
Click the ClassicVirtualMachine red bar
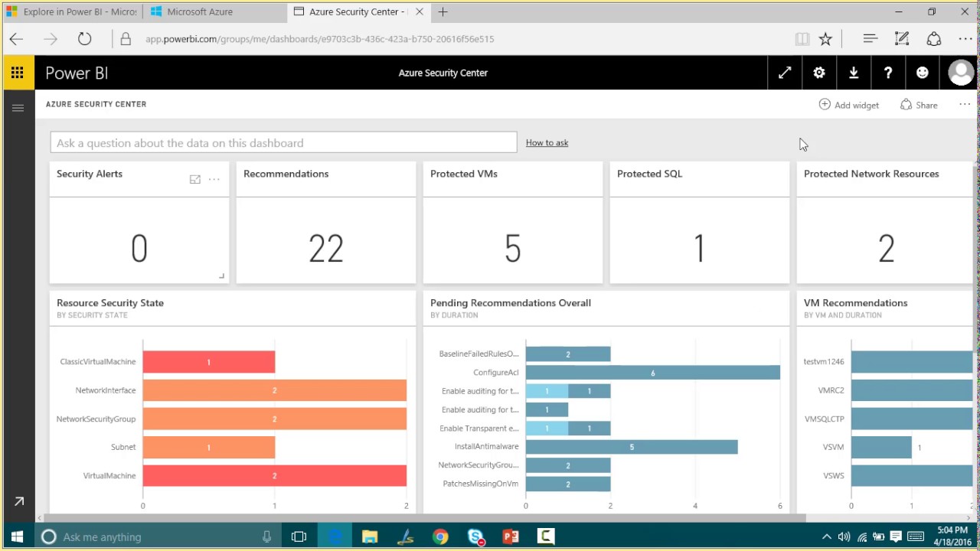(x=209, y=362)
